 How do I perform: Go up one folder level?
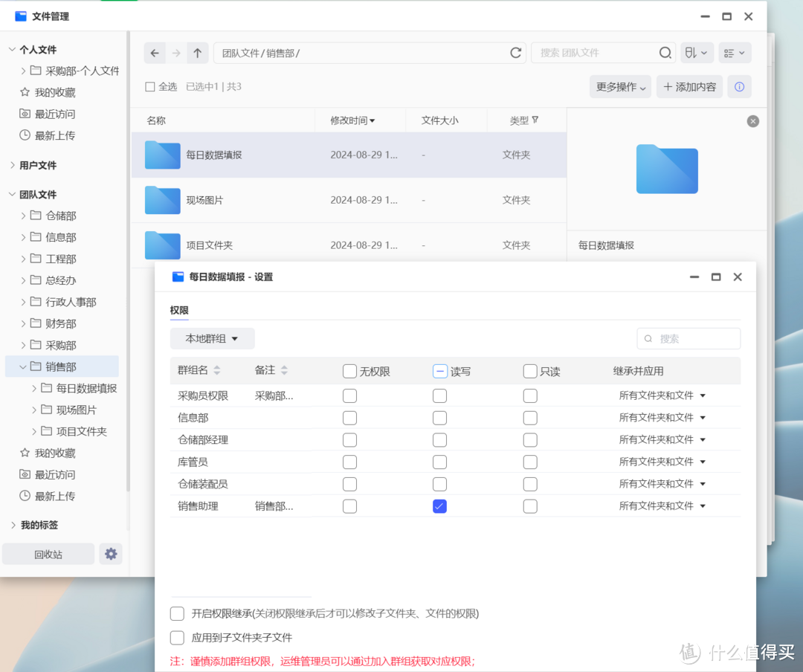point(197,53)
